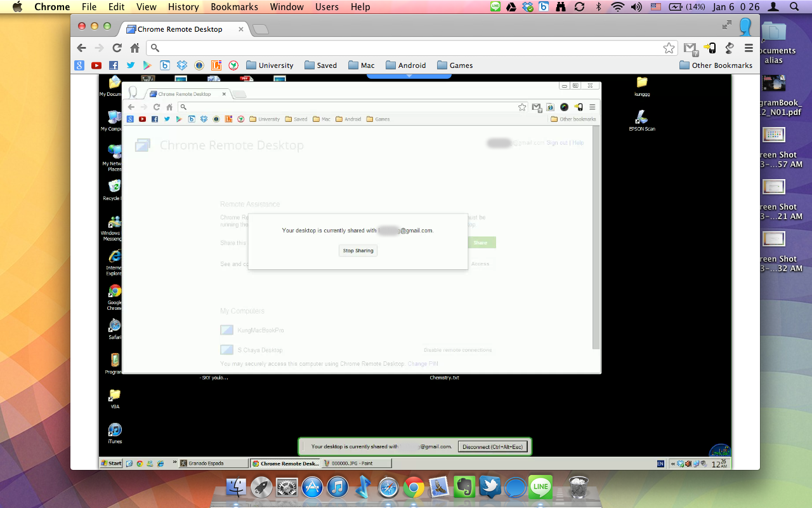The width and height of the screenshot is (812, 508).
Task: Switch to Chrome in the Dock
Action: [414, 487]
